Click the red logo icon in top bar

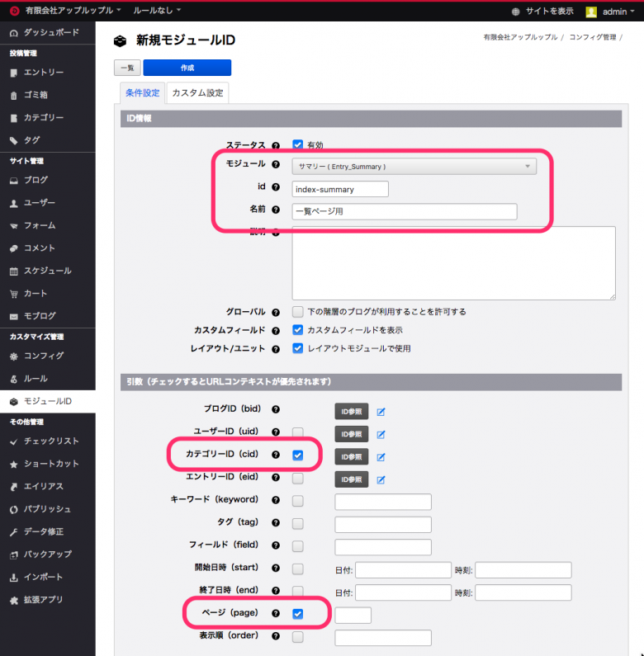coord(14,11)
